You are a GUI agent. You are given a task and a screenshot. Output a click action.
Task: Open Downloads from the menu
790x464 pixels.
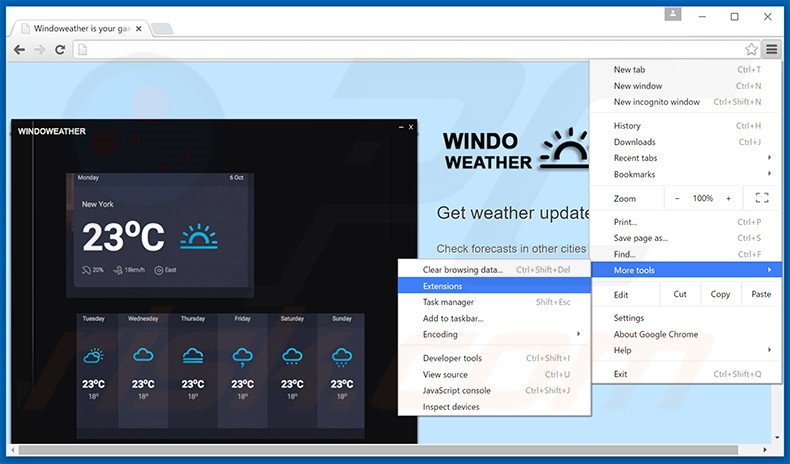[x=686, y=142]
